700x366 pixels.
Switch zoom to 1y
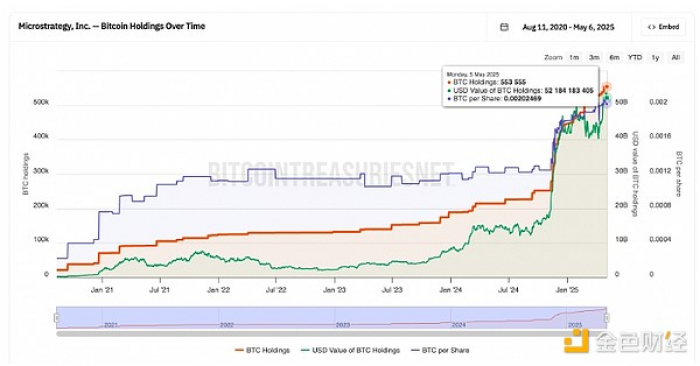(x=655, y=58)
